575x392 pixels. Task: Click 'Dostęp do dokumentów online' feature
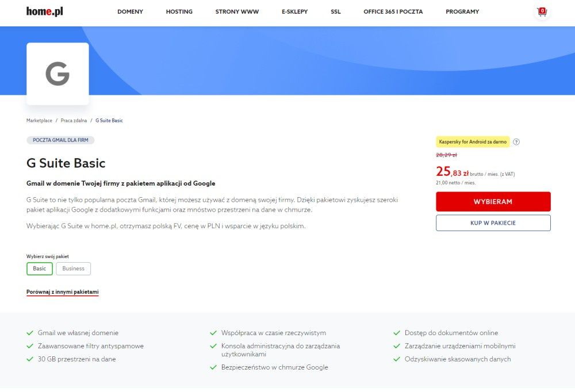click(x=451, y=333)
